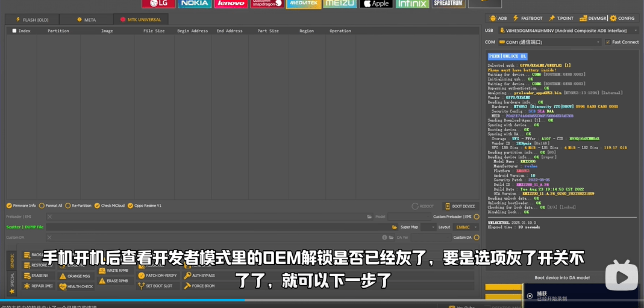Viewport: 644px width, 308px height.
Task: Click the ORANGE MSG warning function
Action: coord(75,276)
